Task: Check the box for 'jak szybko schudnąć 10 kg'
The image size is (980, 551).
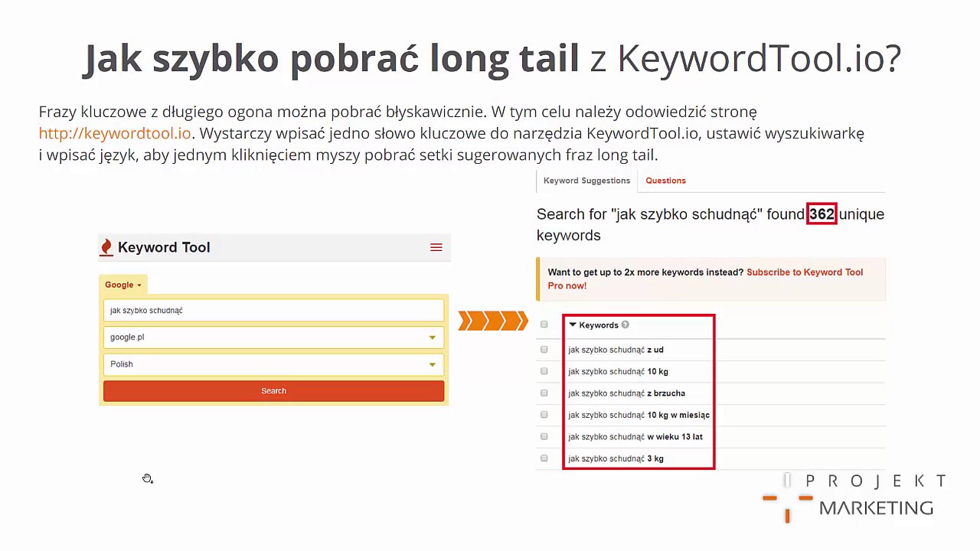Action: 544,371
